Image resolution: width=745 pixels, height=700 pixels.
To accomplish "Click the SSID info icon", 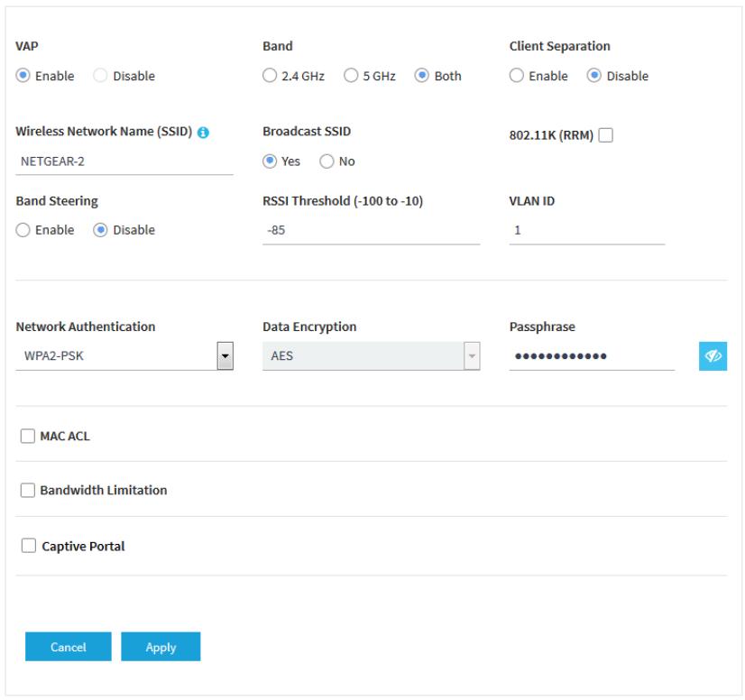I will click(203, 133).
